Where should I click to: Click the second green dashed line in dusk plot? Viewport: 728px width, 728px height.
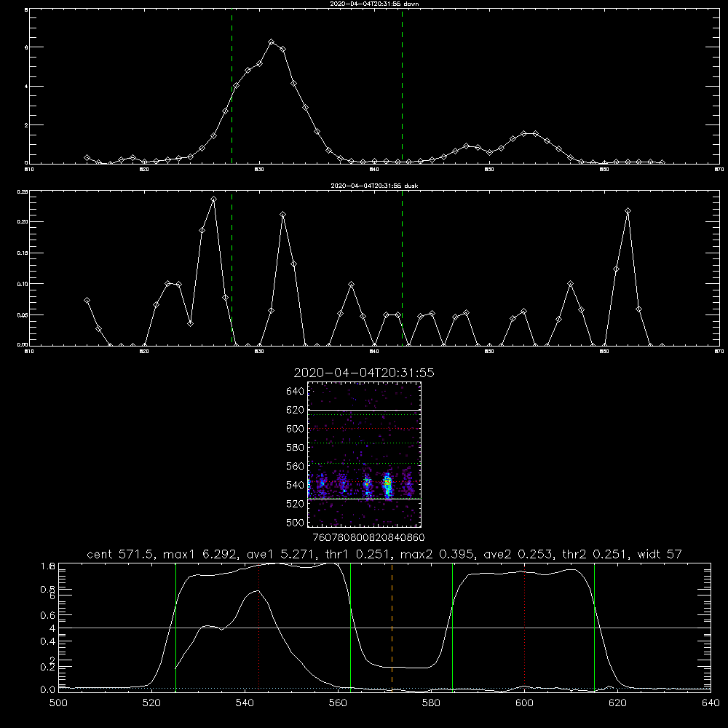(402, 268)
